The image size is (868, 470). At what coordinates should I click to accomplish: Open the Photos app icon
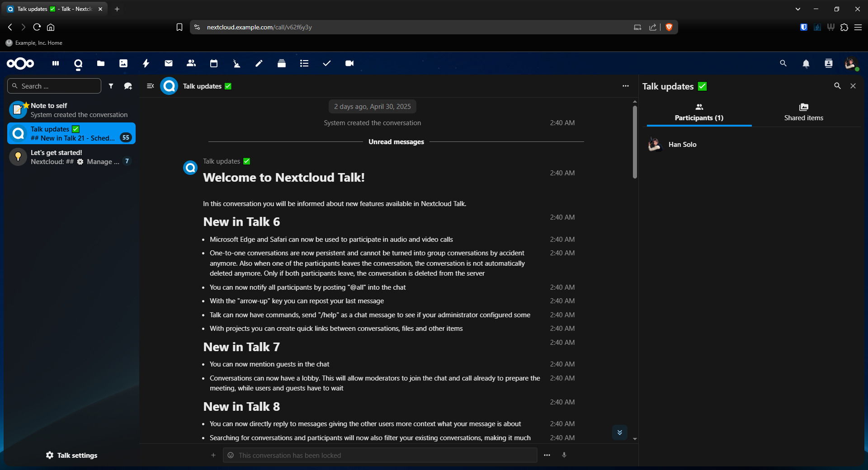(123, 64)
